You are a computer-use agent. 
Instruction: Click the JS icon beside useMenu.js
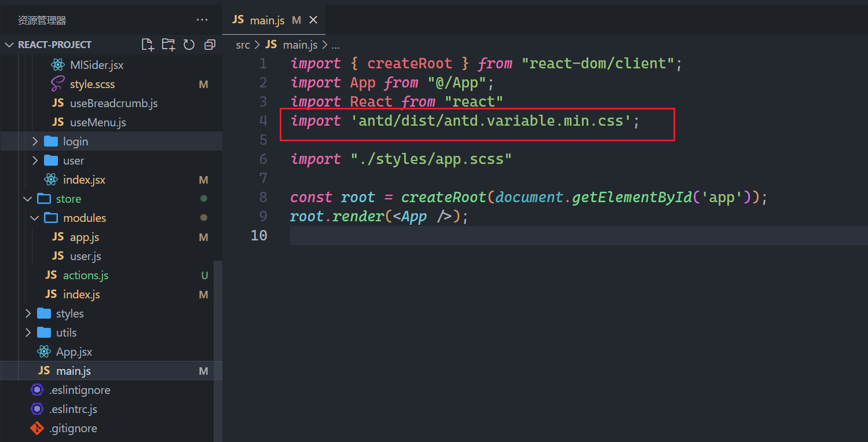58,122
